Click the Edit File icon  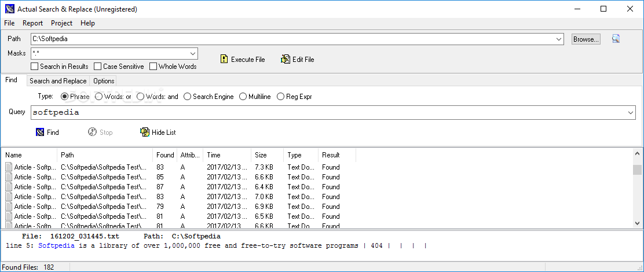coord(286,59)
